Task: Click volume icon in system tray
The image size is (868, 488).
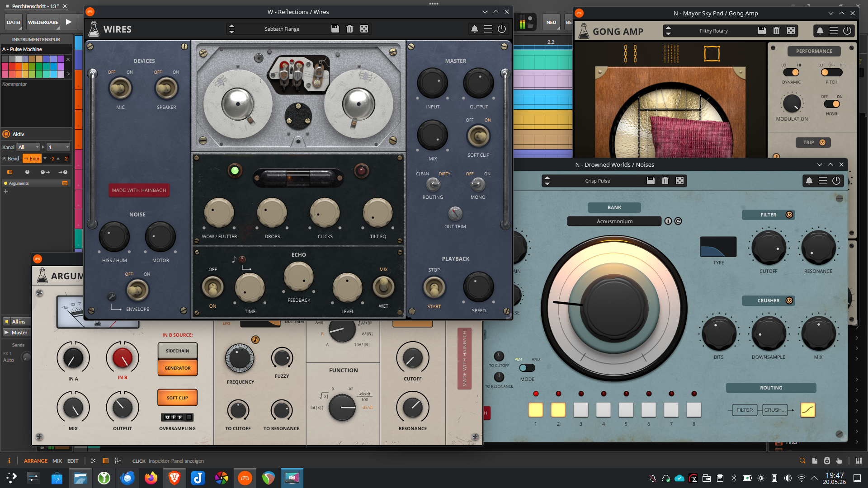Action: point(788,478)
